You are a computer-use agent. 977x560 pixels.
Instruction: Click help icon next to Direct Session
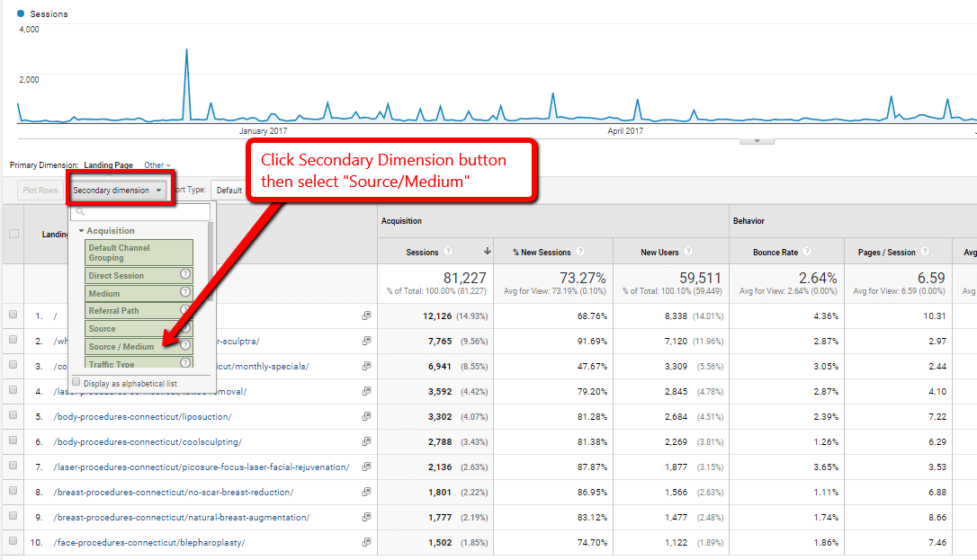(185, 276)
